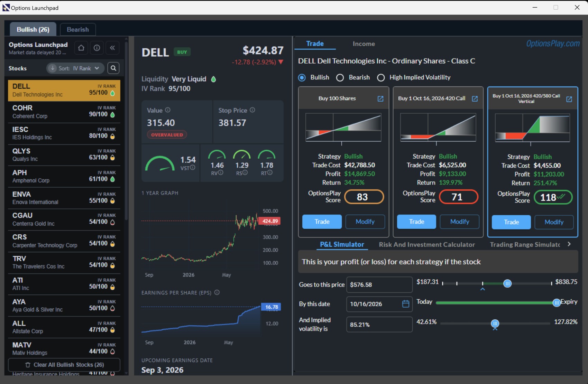Select the High Implied Volatility radio button

click(x=381, y=77)
